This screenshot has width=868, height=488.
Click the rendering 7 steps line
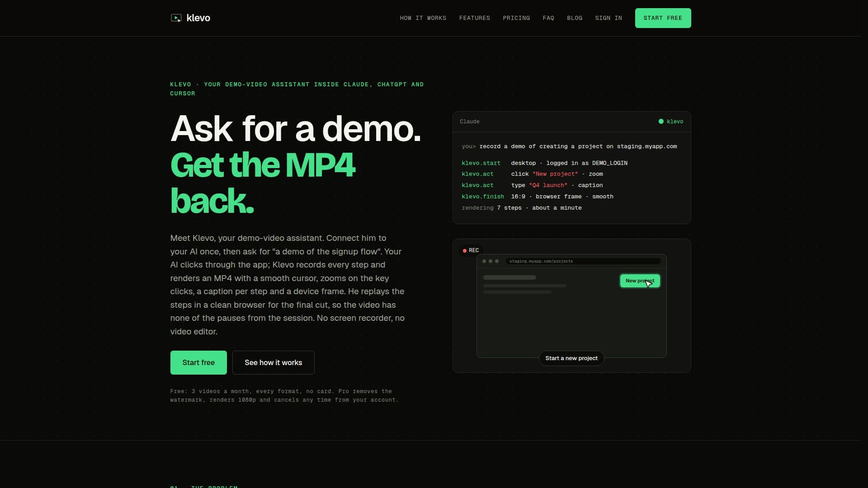coord(522,208)
